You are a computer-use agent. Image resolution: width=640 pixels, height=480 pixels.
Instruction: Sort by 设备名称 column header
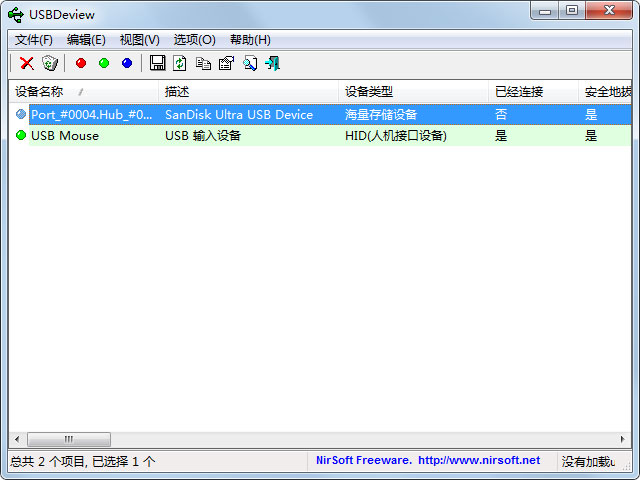40,92
